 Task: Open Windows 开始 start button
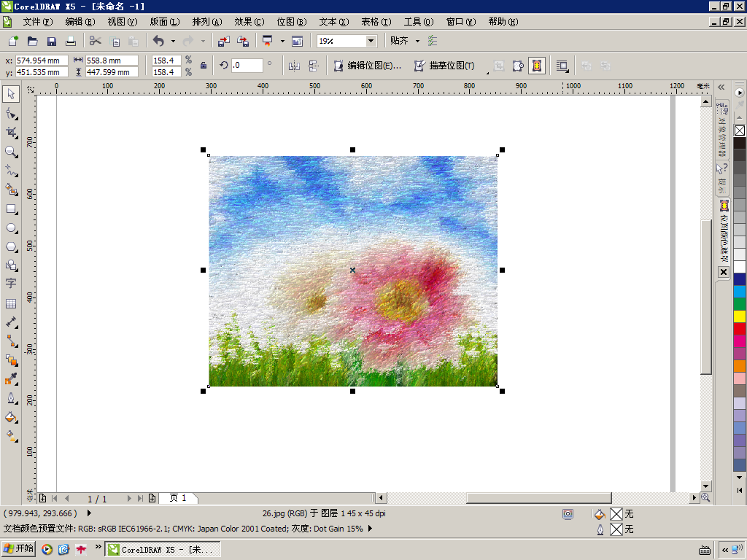(18, 548)
